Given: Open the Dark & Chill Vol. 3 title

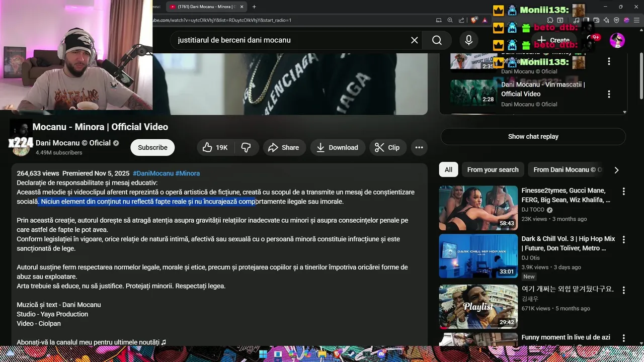Looking at the screenshot, I should click(x=568, y=243).
